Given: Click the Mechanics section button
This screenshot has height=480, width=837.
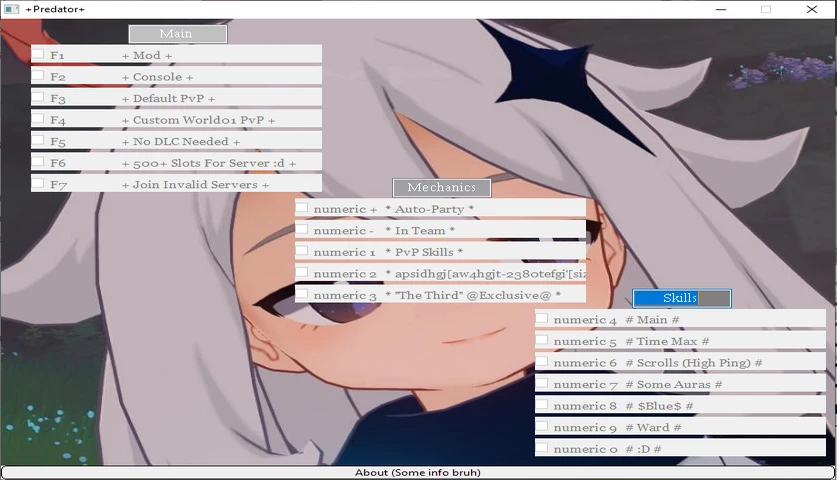Looking at the screenshot, I should pyautogui.click(x=441, y=187).
